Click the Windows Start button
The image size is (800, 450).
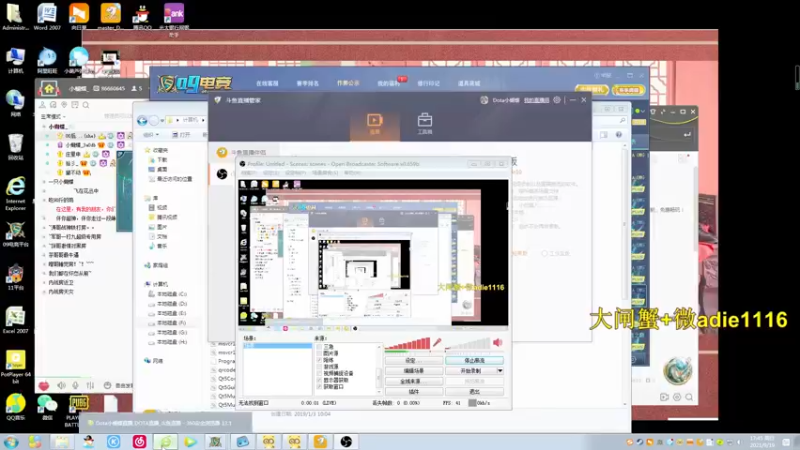tap(11, 441)
